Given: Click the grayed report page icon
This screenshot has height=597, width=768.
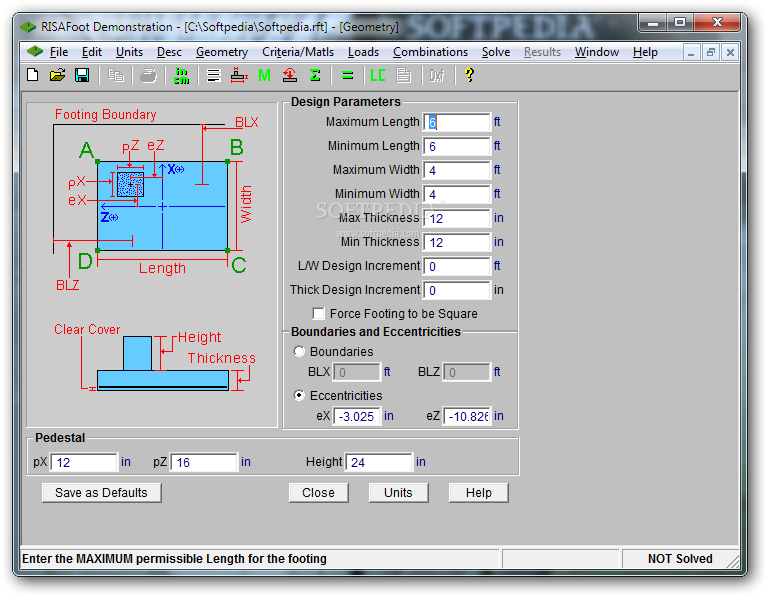Looking at the screenshot, I should coord(404,75).
